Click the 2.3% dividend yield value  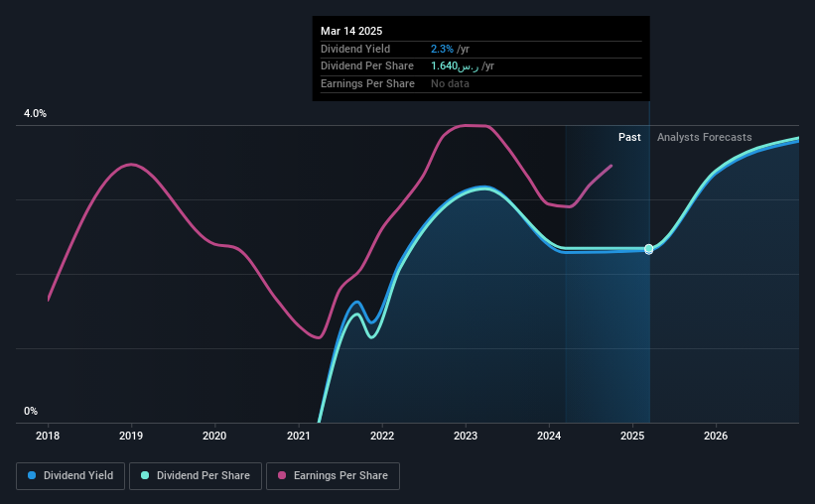(x=443, y=49)
